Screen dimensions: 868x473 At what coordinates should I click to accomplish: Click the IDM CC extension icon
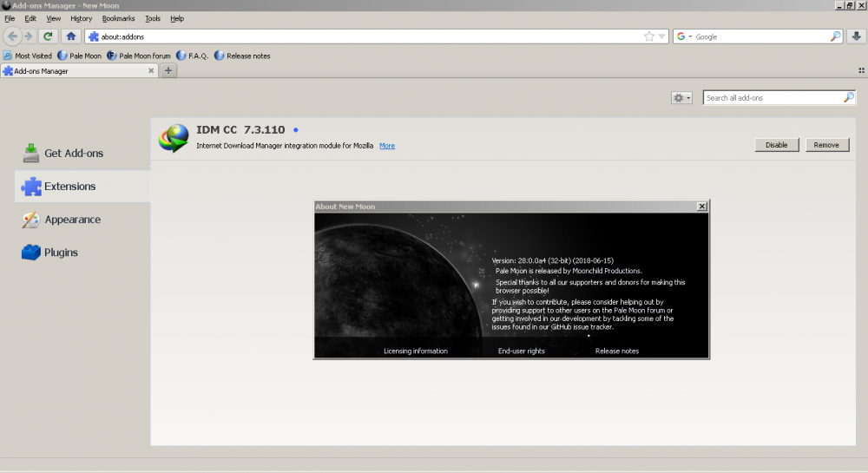[x=174, y=137]
